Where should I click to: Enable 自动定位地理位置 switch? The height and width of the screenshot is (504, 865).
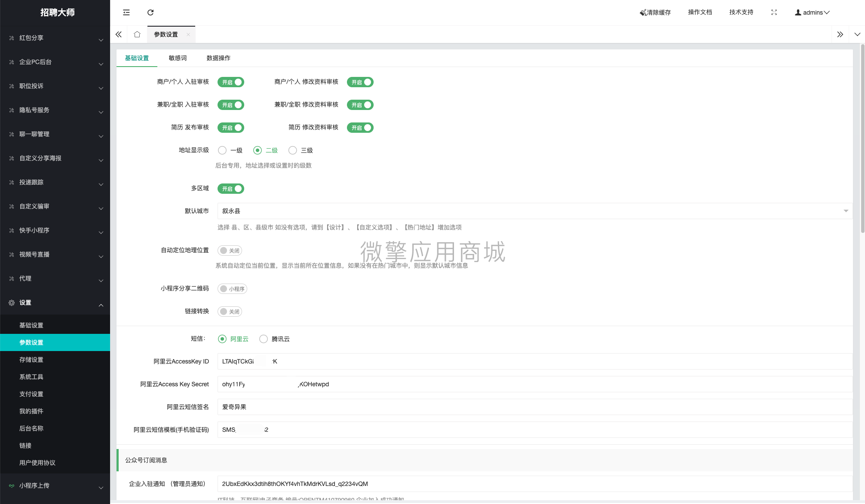pyautogui.click(x=230, y=250)
